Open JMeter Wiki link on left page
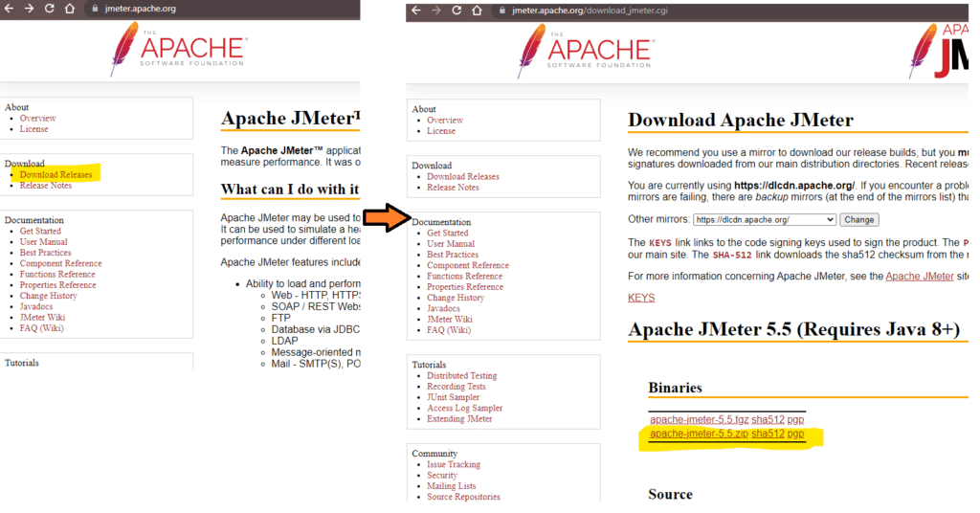The width and height of the screenshot is (980, 513). coord(42,318)
